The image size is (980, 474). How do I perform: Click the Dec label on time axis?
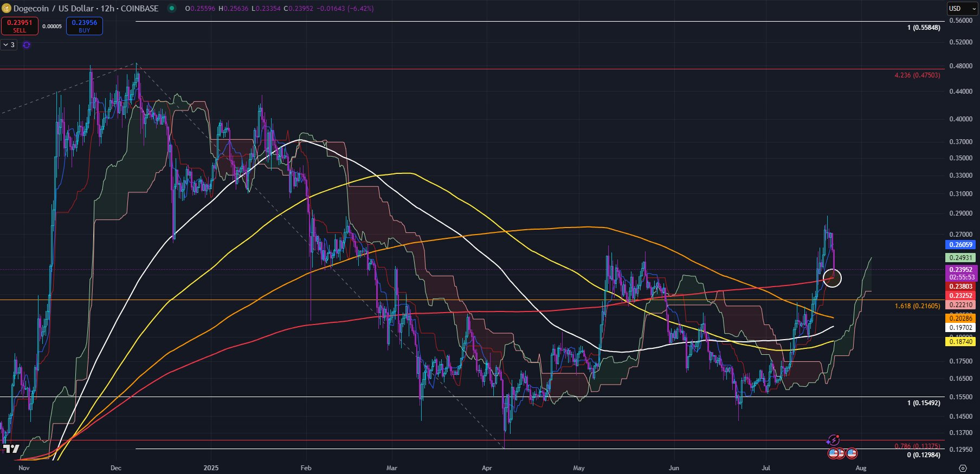click(115, 467)
